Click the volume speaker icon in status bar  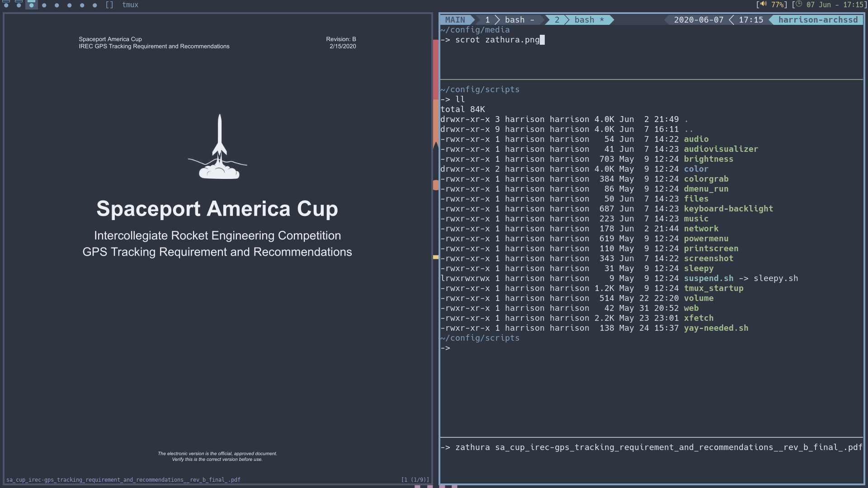(x=764, y=4)
